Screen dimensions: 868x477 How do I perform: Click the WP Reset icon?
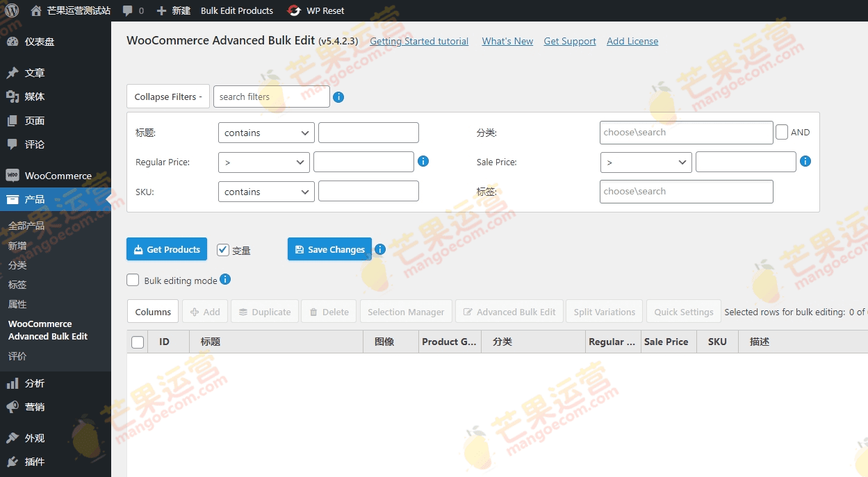click(294, 10)
